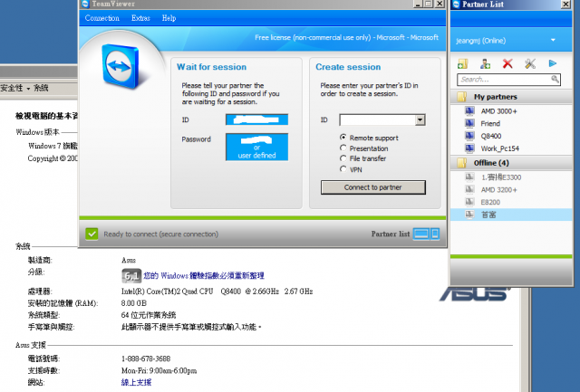The image size is (580, 392).
Task: Open the jeangmj (Online) account dropdown
Action: (x=553, y=40)
